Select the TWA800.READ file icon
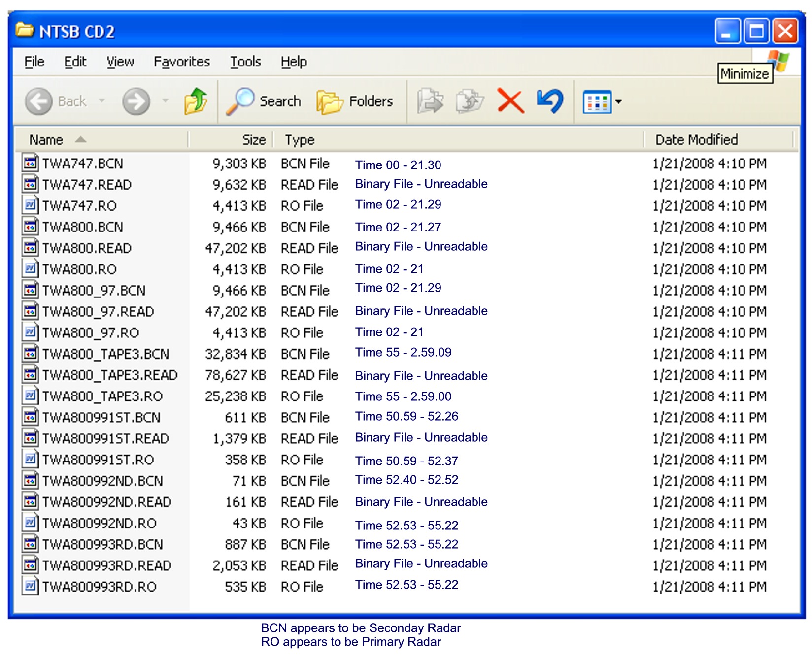 click(x=30, y=247)
